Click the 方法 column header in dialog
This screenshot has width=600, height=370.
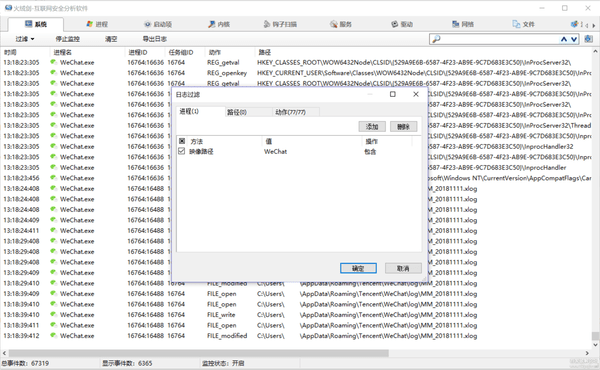point(197,142)
